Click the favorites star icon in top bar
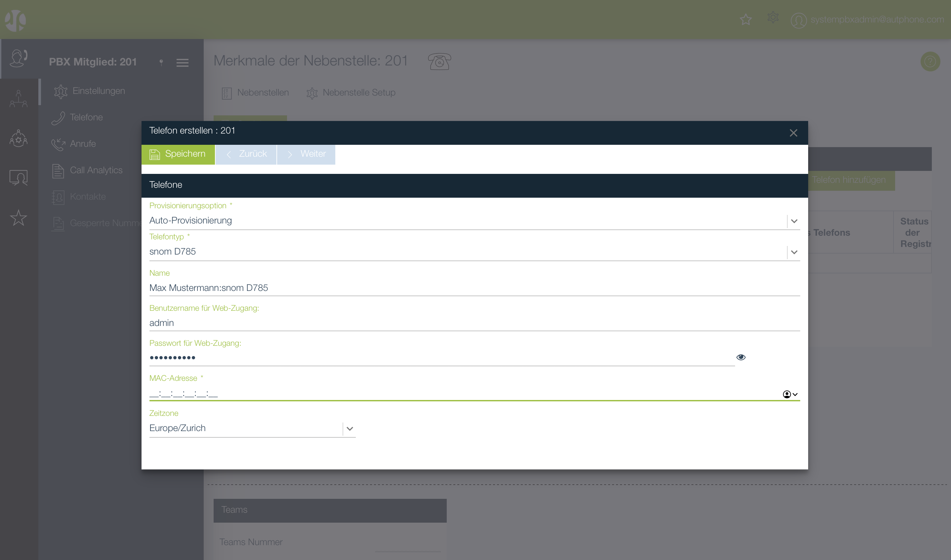Image resolution: width=951 pixels, height=560 pixels. point(745,19)
